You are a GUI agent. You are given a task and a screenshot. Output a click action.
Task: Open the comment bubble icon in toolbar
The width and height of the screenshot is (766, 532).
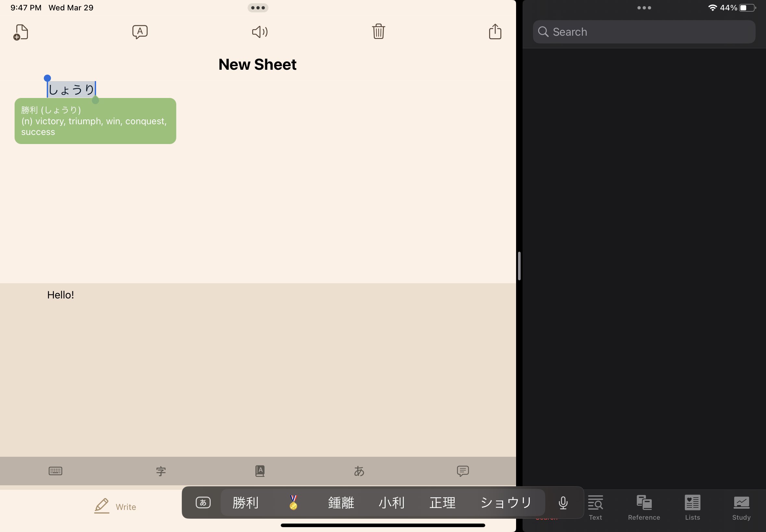tap(463, 471)
